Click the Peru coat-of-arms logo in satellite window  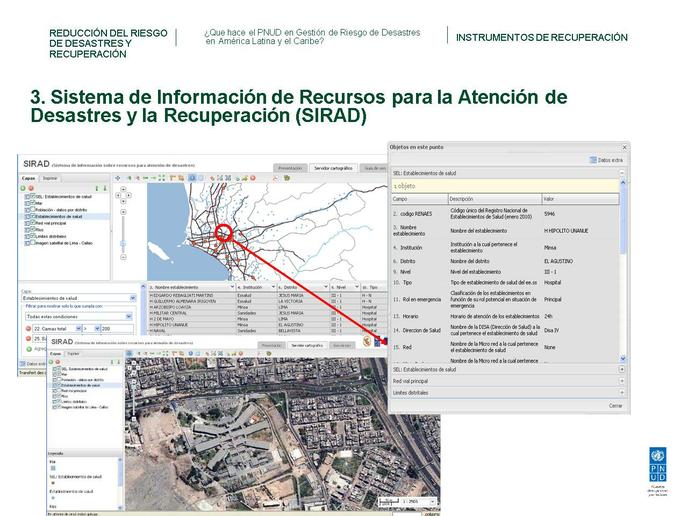pos(367,341)
